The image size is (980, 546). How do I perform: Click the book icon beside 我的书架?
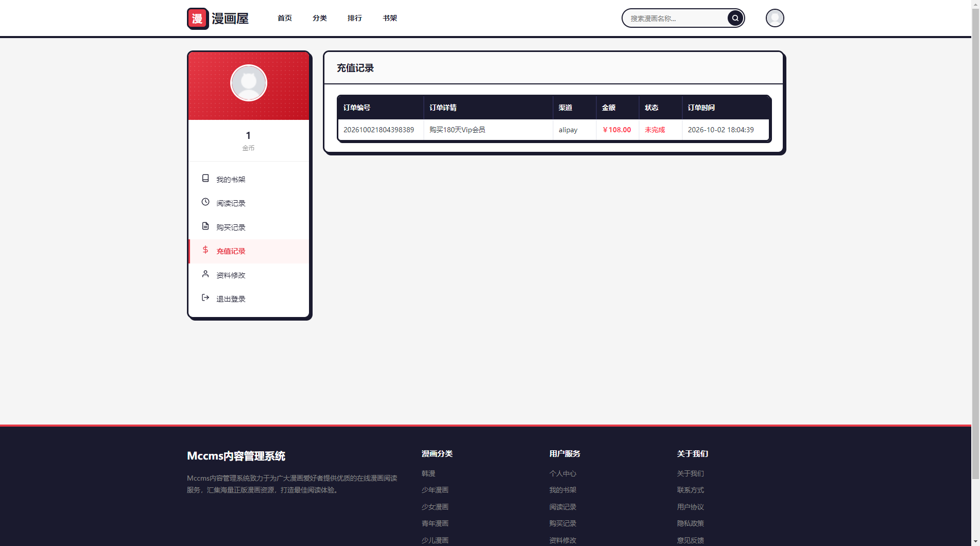click(x=205, y=178)
